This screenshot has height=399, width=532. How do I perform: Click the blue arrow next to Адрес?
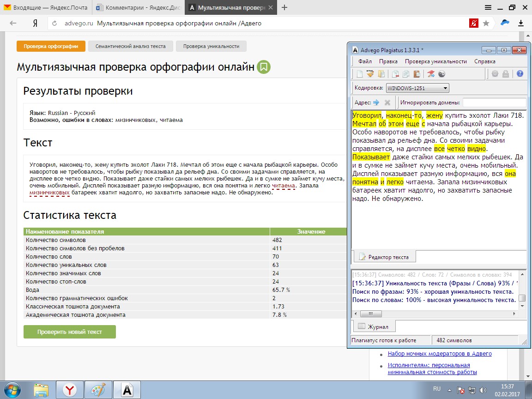click(376, 103)
